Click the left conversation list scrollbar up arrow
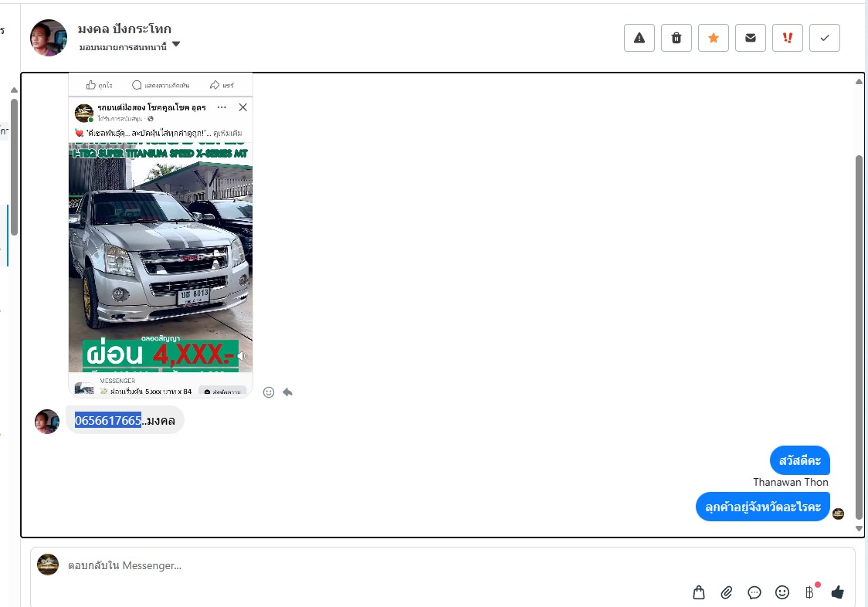 pos(15,90)
